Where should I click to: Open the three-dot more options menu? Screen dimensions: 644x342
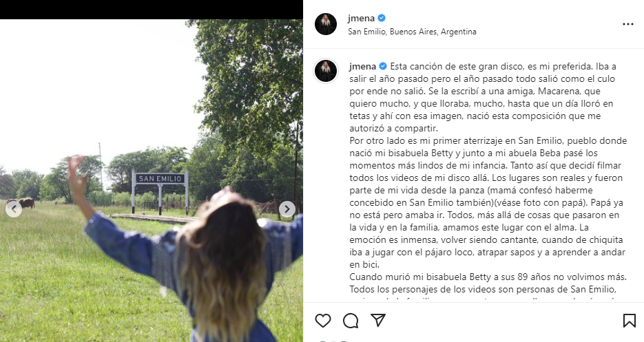[x=627, y=24]
